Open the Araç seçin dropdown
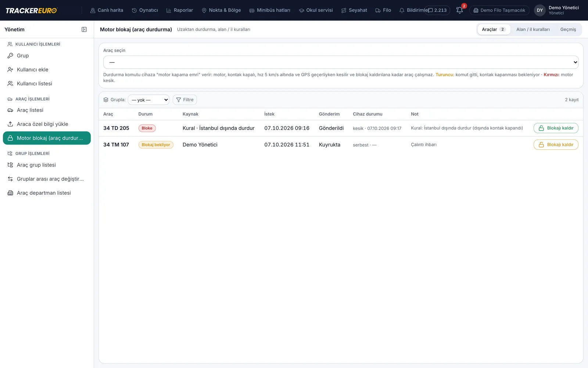 pos(341,62)
